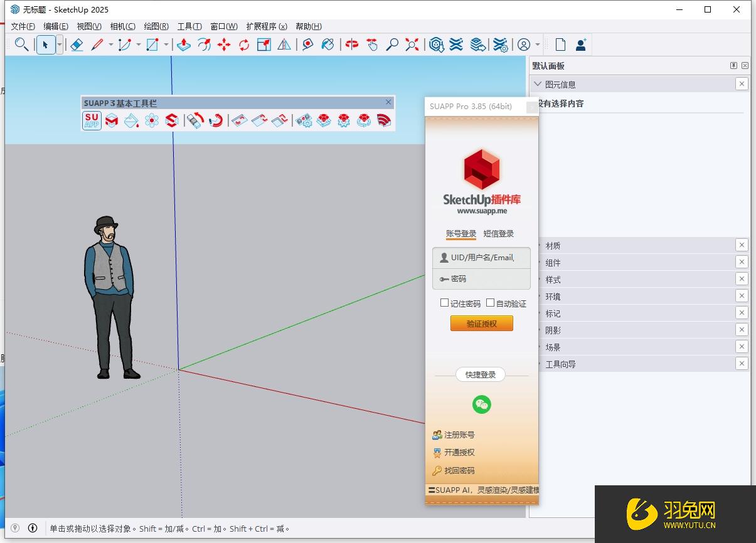Screen dimensions: 756x543
Task: Click the orange 验证授权 button
Action: point(482,324)
